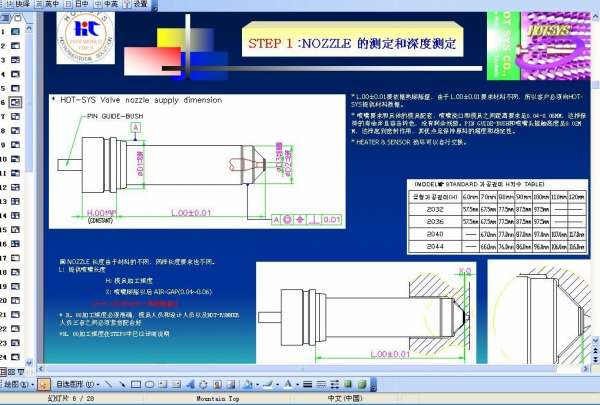Click thumbnail pane scroll up arrow
The height and width of the screenshot is (405, 600).
[x=29, y=29]
